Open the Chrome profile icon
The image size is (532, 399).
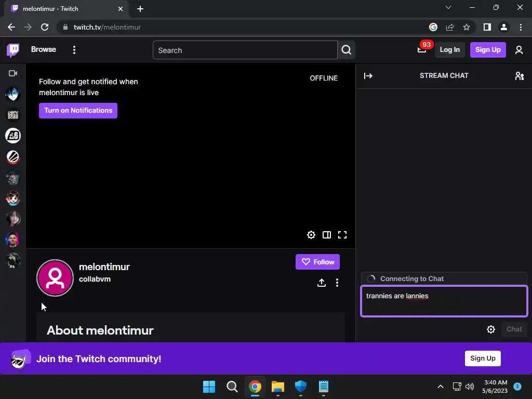pyautogui.click(x=503, y=27)
